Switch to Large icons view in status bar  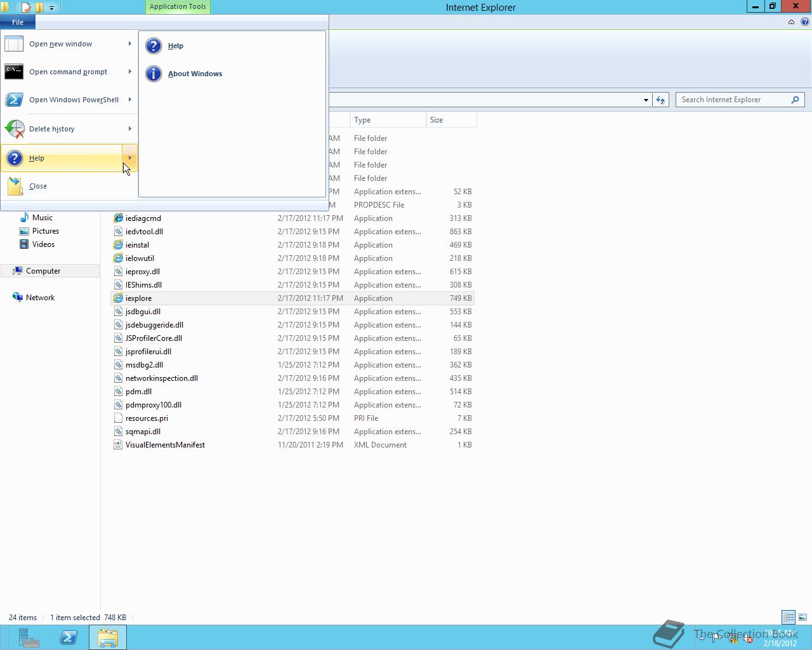click(x=802, y=617)
